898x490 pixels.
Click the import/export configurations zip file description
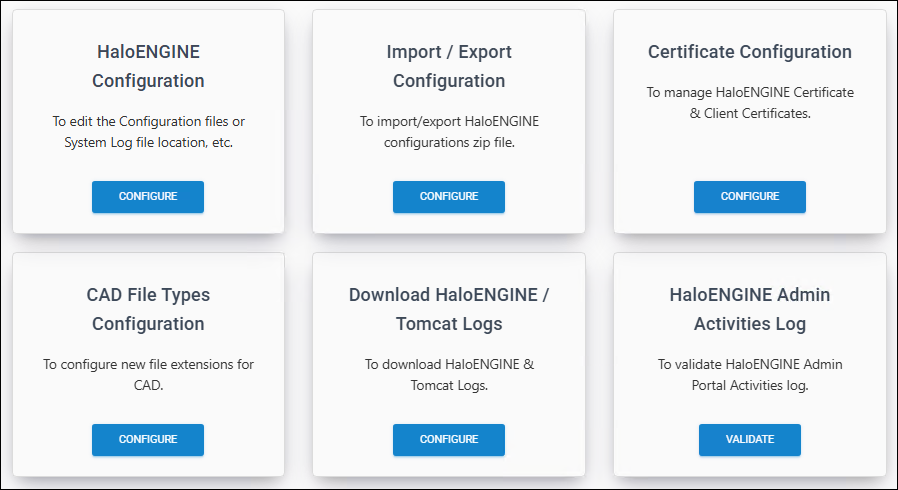(x=448, y=132)
